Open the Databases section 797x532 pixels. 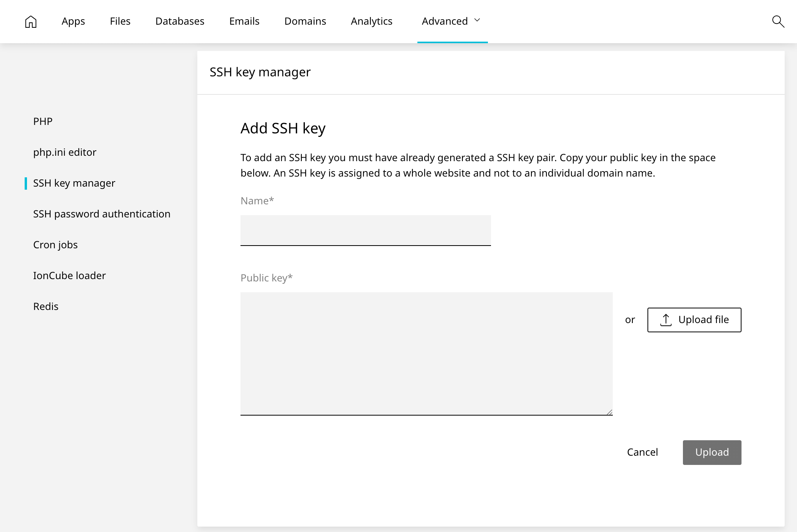(180, 21)
